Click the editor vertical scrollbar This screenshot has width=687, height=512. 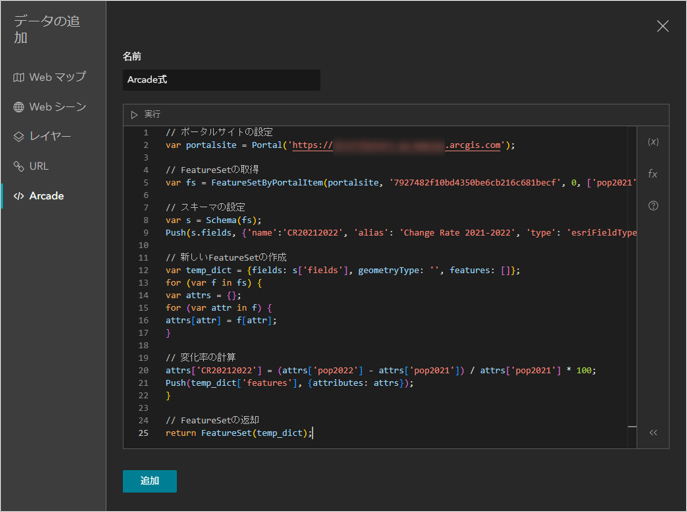coord(632,287)
